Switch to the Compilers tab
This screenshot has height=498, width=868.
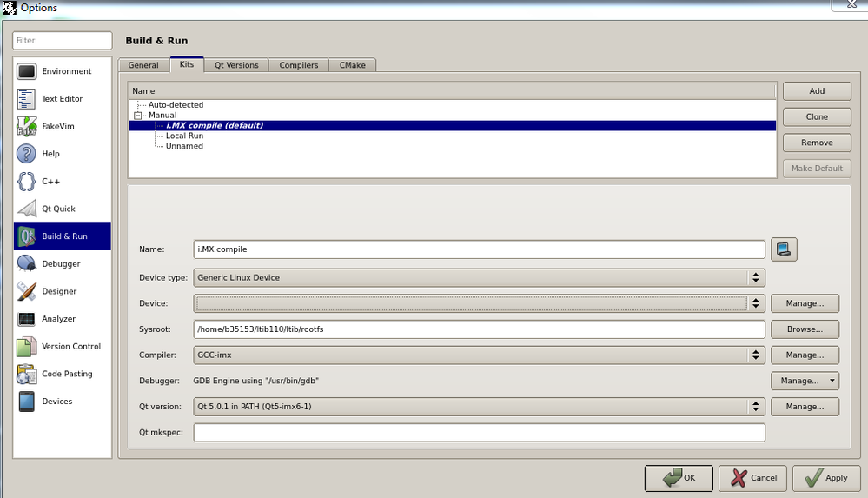[298, 65]
